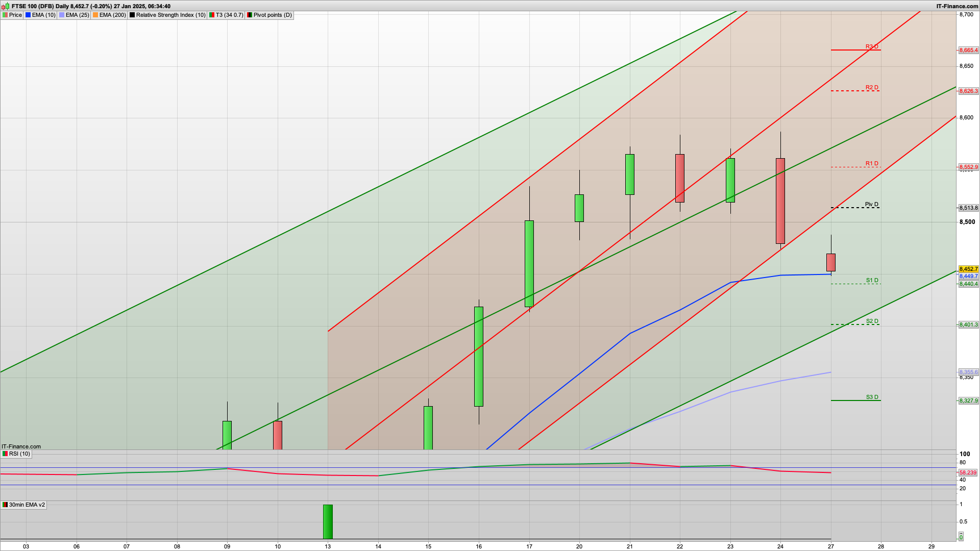Click the R3 D pivot level label
The image size is (980, 551).
(872, 47)
